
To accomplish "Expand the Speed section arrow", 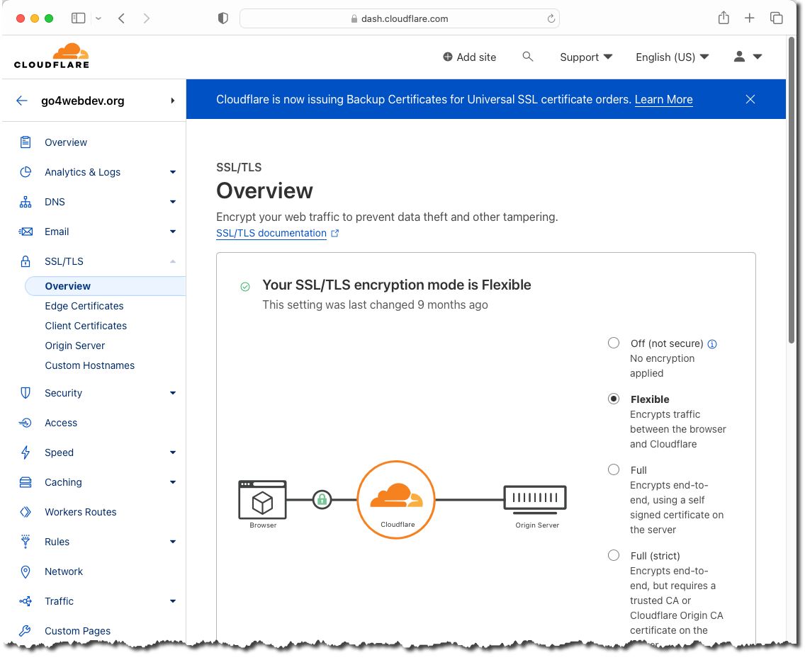I will (x=173, y=453).
